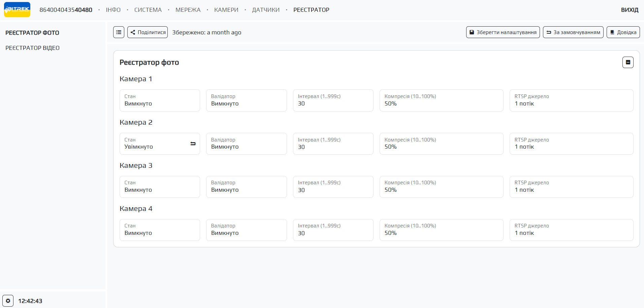Open the Довідка help button

coord(623,32)
